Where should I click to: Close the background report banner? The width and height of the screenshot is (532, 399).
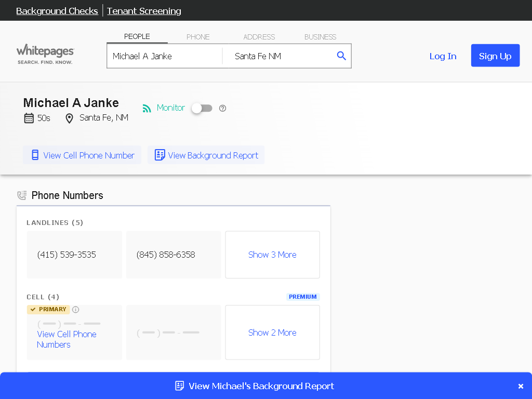pyautogui.click(x=521, y=386)
